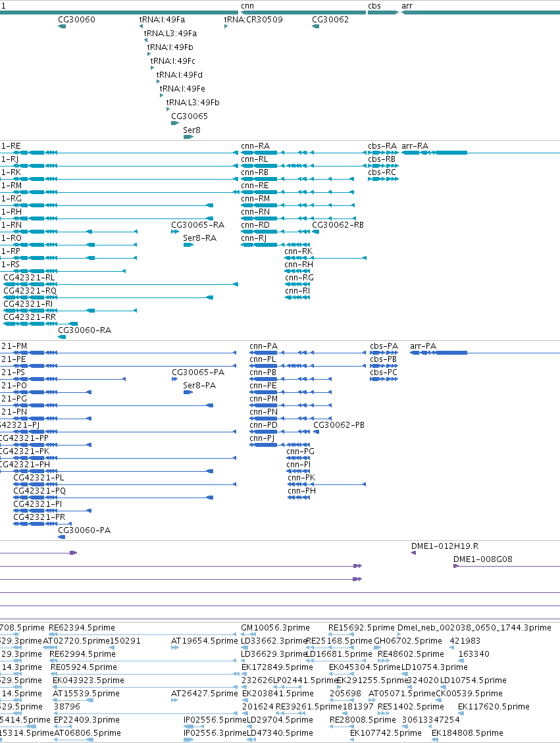Click the CG30065-RA transcript label
Image resolution: width=560 pixels, height=743 pixels.
click(197, 224)
